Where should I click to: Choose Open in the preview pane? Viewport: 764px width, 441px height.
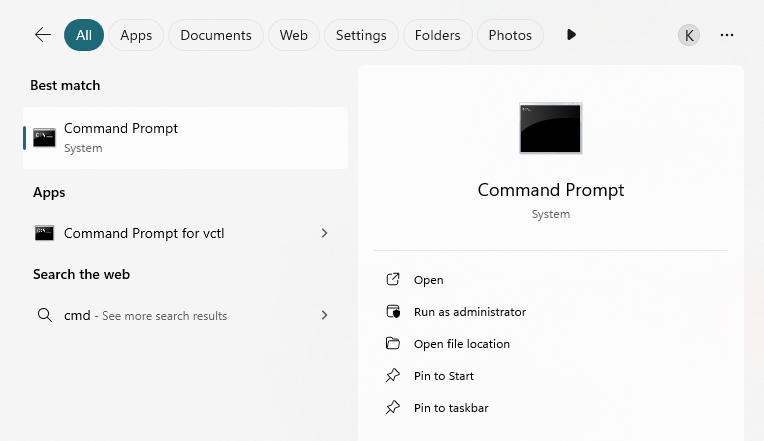point(551,280)
